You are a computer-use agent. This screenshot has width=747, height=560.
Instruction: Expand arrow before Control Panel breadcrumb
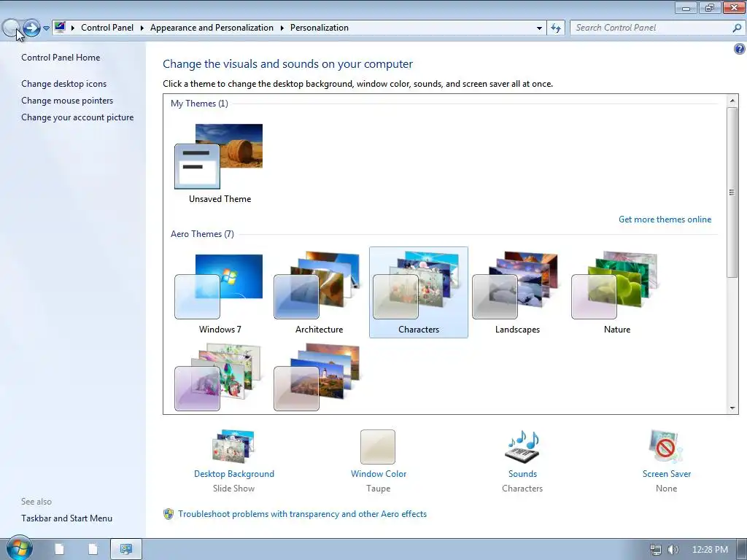pos(73,28)
